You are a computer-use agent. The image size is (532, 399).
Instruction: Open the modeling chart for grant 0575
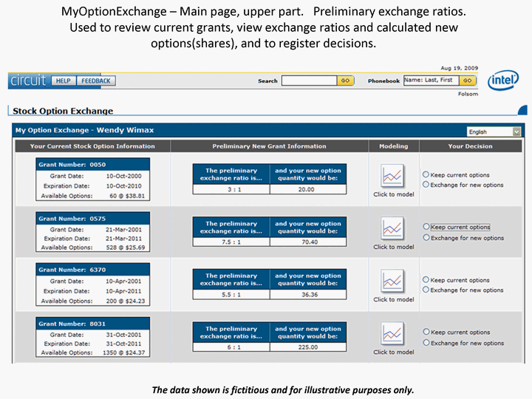click(392, 228)
